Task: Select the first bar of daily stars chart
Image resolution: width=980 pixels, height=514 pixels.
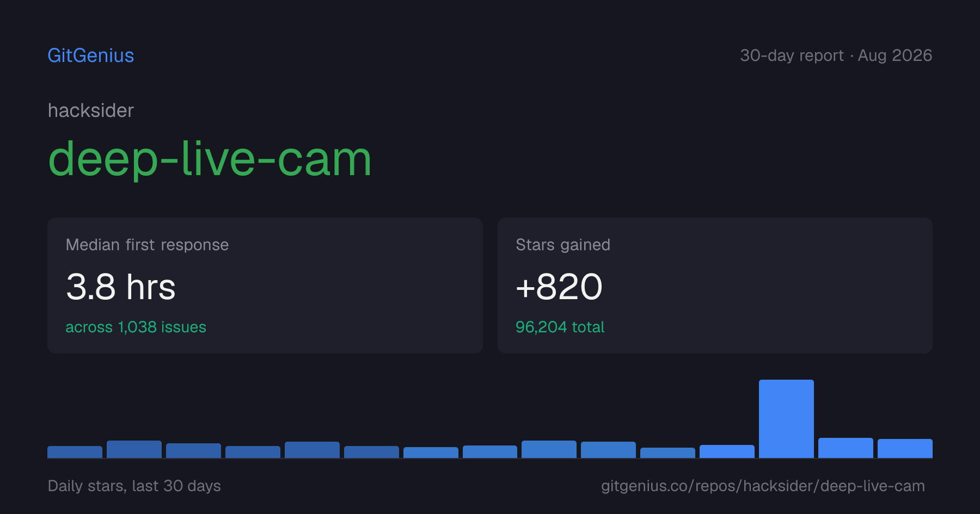Action: pos(75,452)
